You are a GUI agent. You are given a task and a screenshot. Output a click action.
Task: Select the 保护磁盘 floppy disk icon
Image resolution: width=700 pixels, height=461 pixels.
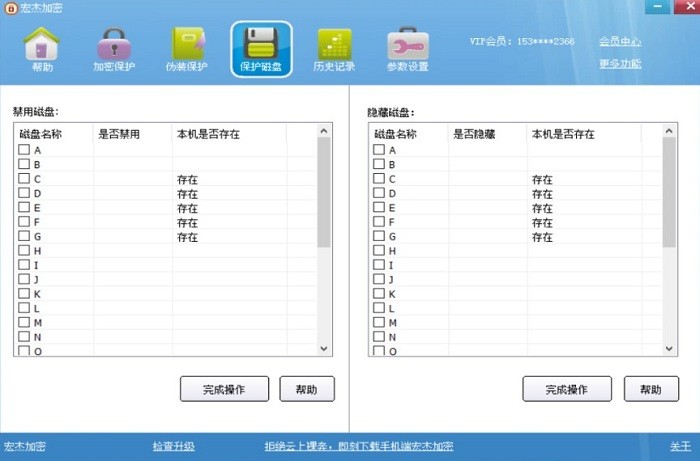point(261,49)
